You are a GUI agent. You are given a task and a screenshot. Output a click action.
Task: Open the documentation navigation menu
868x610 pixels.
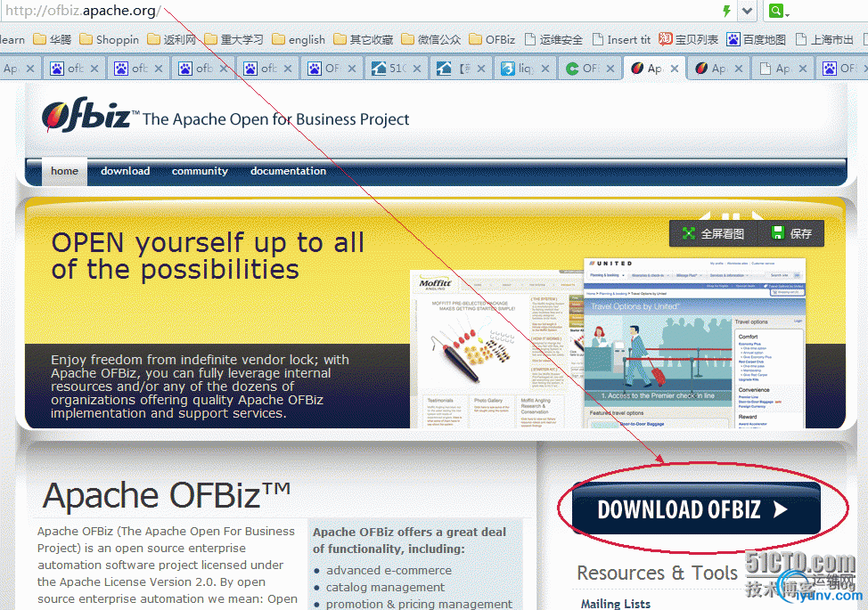click(x=289, y=171)
